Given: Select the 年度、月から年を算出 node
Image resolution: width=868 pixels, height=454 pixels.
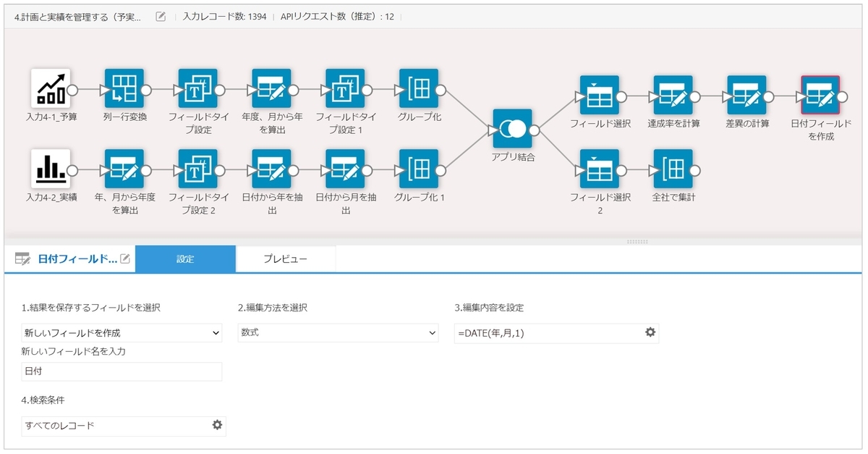Looking at the screenshot, I should 271,88.
